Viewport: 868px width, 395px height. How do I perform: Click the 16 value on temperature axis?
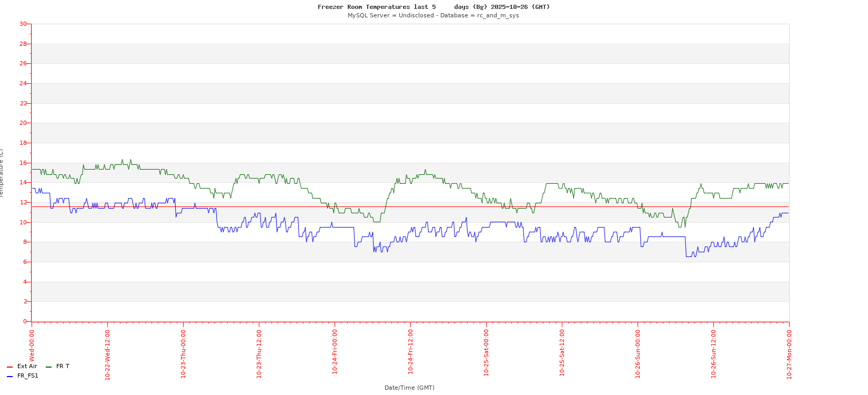click(x=23, y=163)
